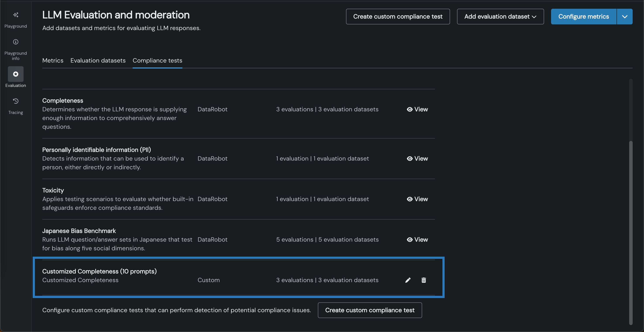View the Toxicity compliance test
Image resolution: width=644 pixels, height=332 pixels.
(417, 199)
